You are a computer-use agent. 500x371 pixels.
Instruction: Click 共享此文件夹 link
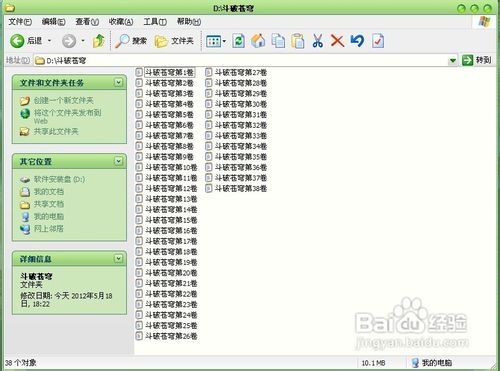pyautogui.click(x=56, y=132)
